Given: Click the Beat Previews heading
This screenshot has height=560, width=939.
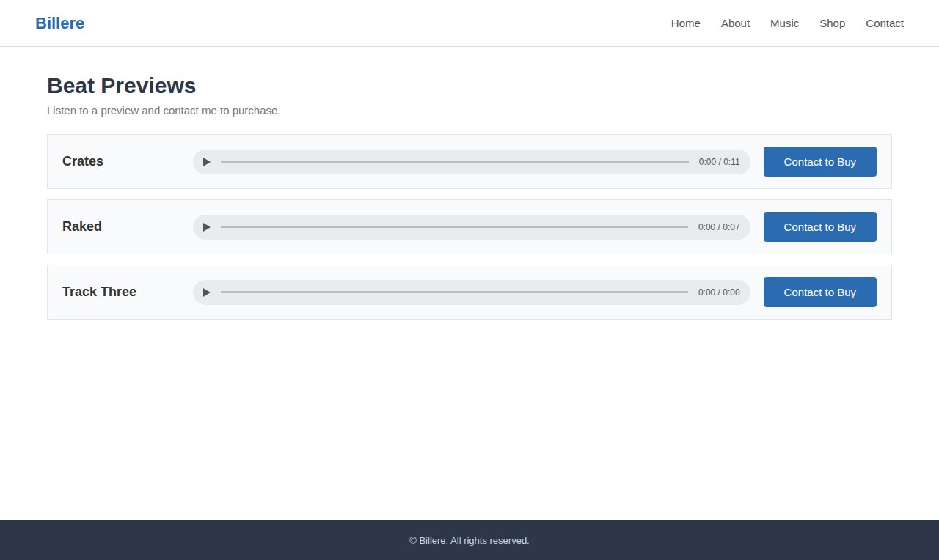Looking at the screenshot, I should click(x=122, y=86).
